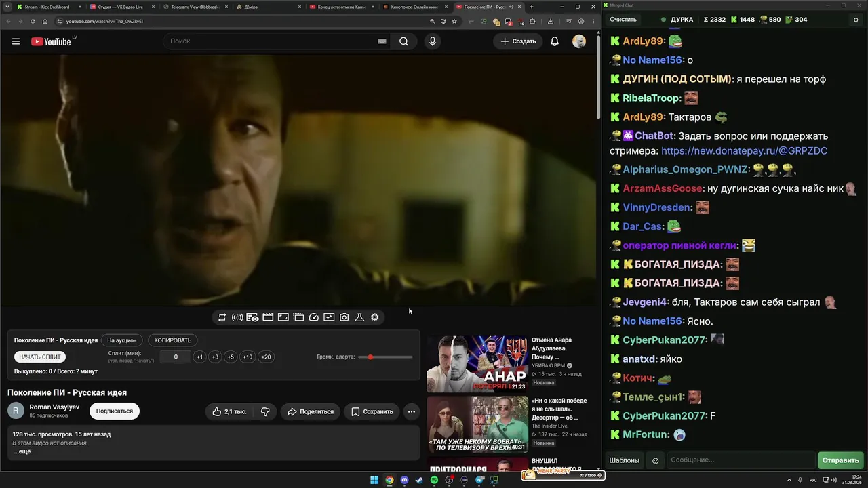Click the Сохранить save button
This screenshot has height=488, width=868.
372,411
